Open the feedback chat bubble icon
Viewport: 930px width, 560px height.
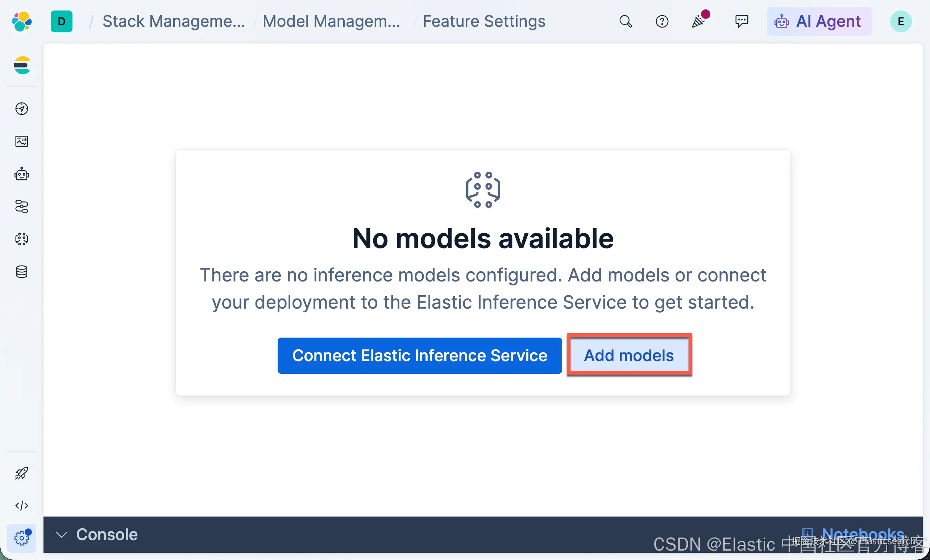tap(742, 21)
